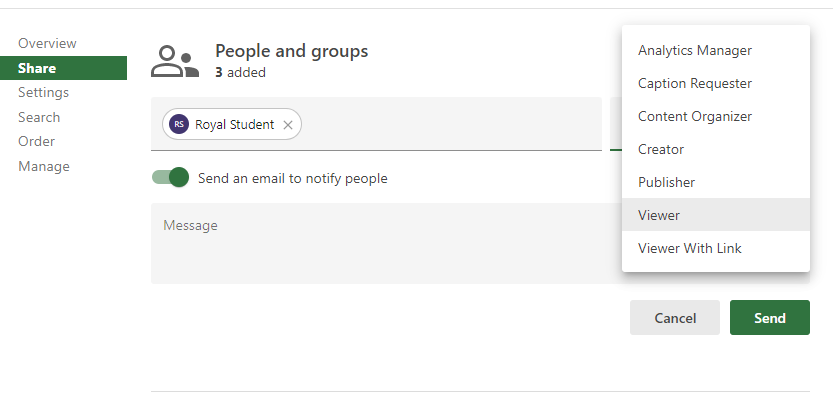
Task: Open the Overview sidebar tab
Action: (x=47, y=43)
